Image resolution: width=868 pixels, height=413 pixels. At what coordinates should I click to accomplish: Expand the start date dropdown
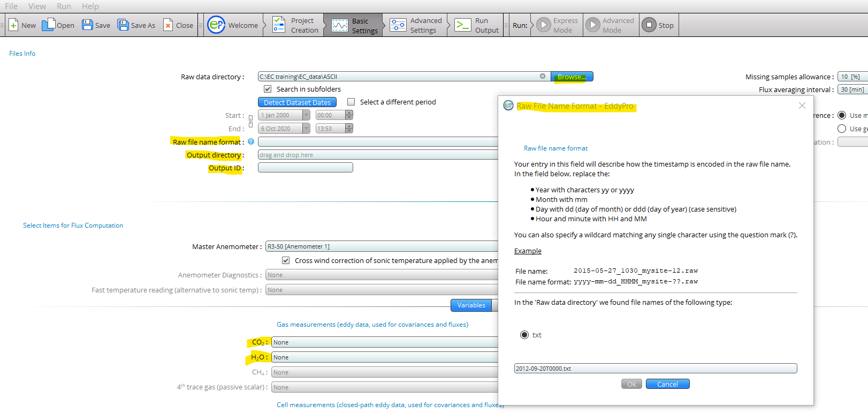(x=307, y=115)
